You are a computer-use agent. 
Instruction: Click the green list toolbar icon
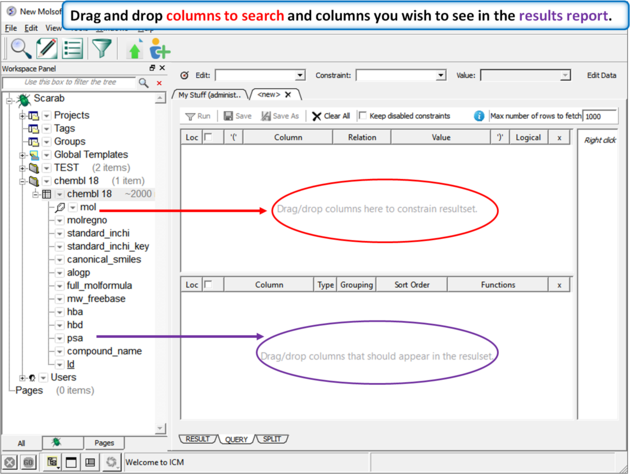(73, 48)
